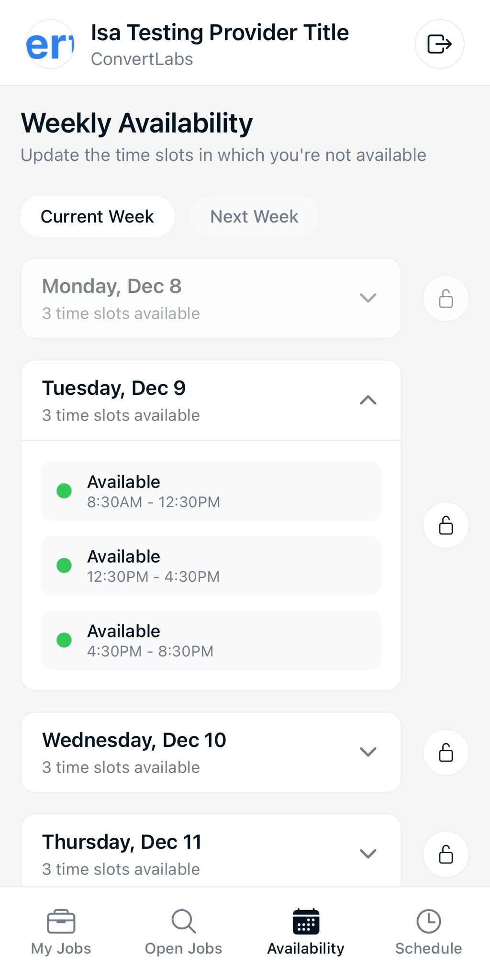Tap the green dot for 4:30PM - 8:30PM
The image size is (490, 980).
(64, 640)
